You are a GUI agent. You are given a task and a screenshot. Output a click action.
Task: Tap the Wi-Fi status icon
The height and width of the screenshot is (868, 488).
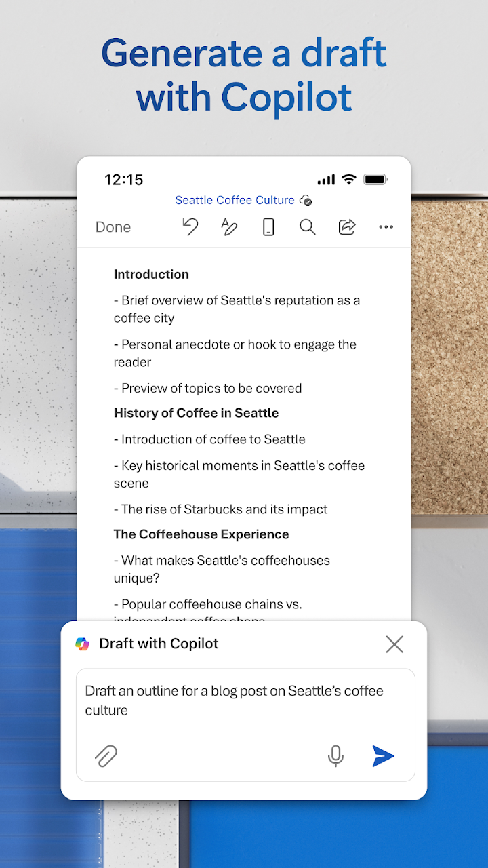tap(349, 180)
